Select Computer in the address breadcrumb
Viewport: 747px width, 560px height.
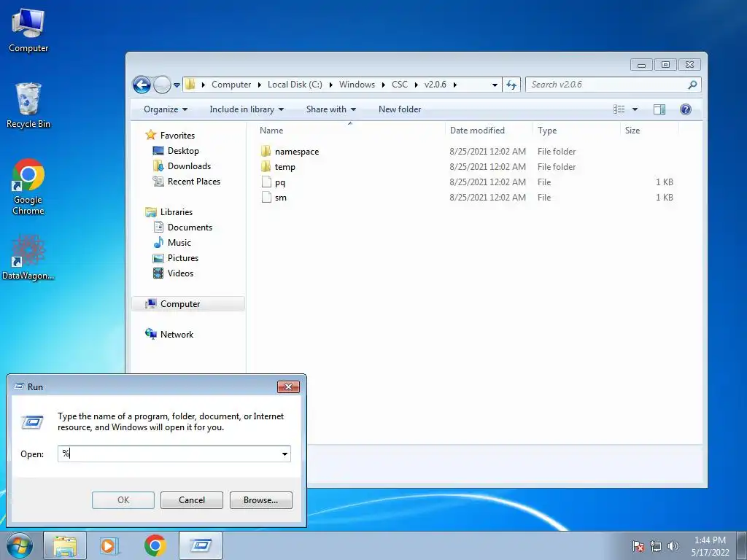(x=231, y=85)
